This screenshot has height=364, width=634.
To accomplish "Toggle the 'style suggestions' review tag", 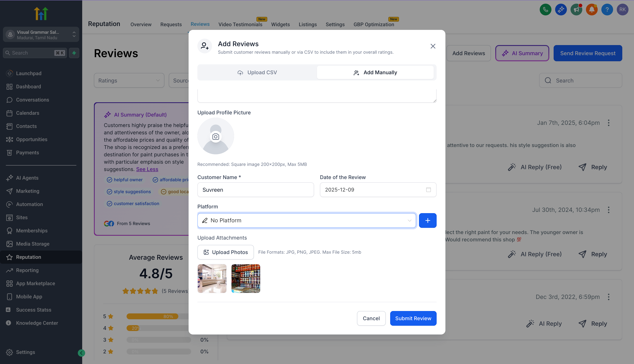I will [x=129, y=192].
